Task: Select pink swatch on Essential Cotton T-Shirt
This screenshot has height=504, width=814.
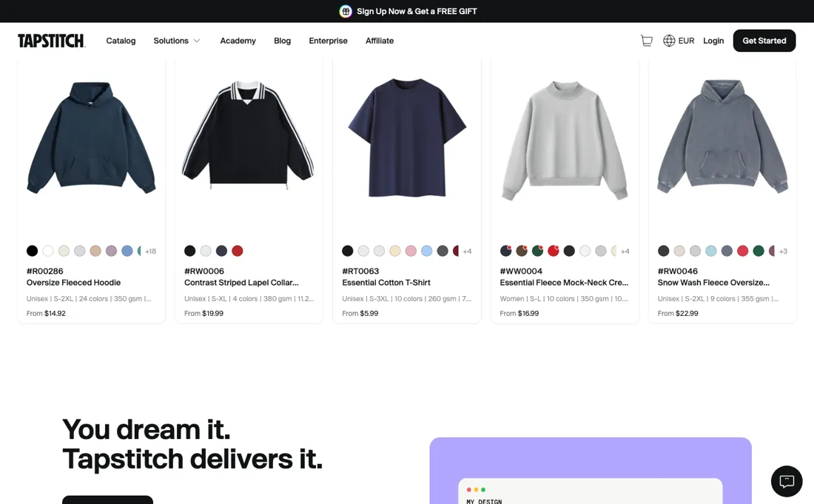Action: point(411,251)
